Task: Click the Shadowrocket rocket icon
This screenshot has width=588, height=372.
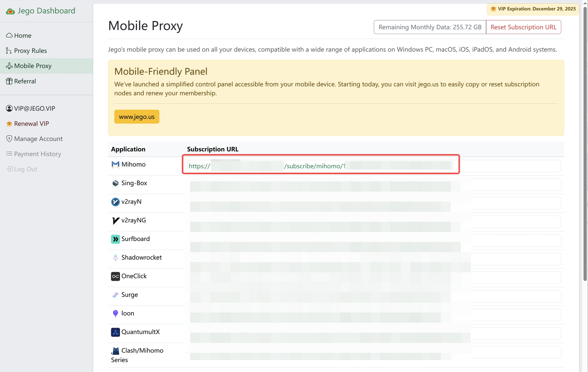Action: (x=115, y=258)
